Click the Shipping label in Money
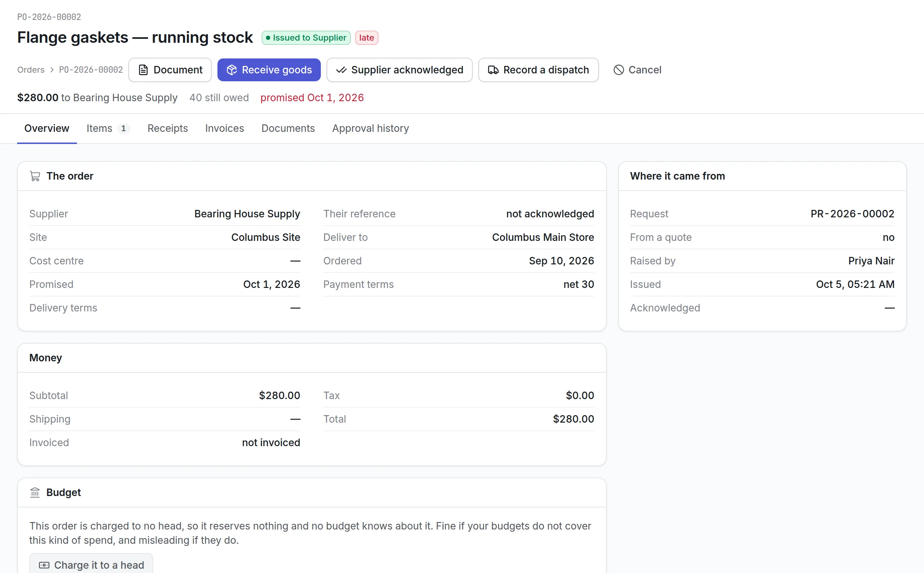Image resolution: width=924 pixels, height=573 pixels. coord(50,419)
